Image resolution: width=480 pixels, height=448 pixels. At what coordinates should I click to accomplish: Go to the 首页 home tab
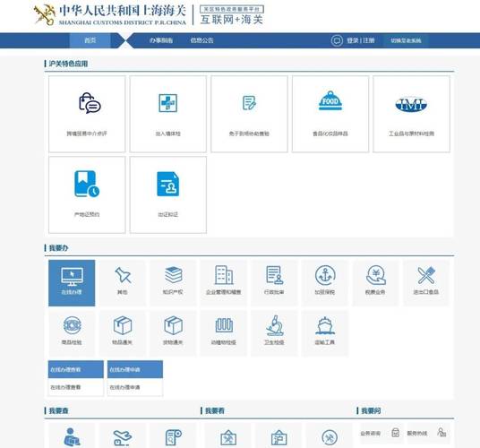tap(90, 40)
